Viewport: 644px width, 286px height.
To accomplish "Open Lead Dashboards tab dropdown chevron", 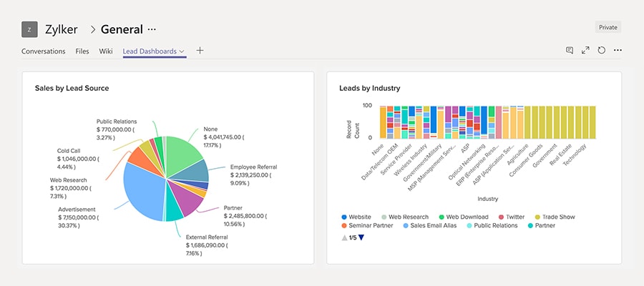I will click(182, 51).
